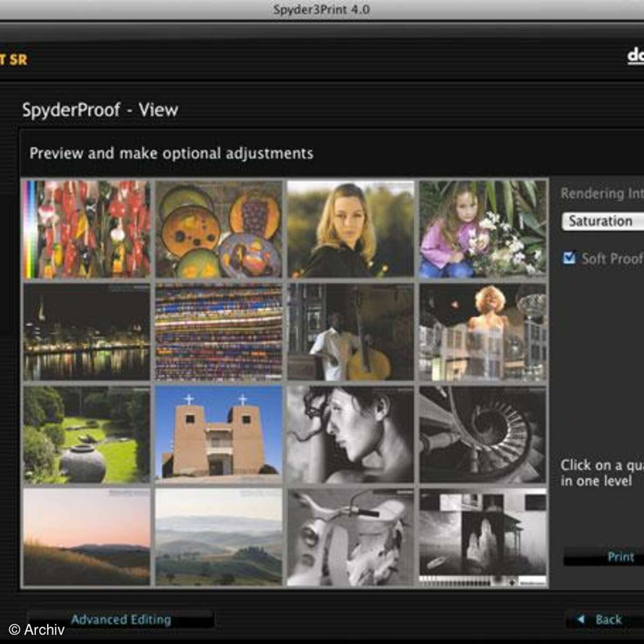Viewport: 644px width, 644px height.
Task: Select the man with guitar thumbnail
Action: (x=350, y=332)
